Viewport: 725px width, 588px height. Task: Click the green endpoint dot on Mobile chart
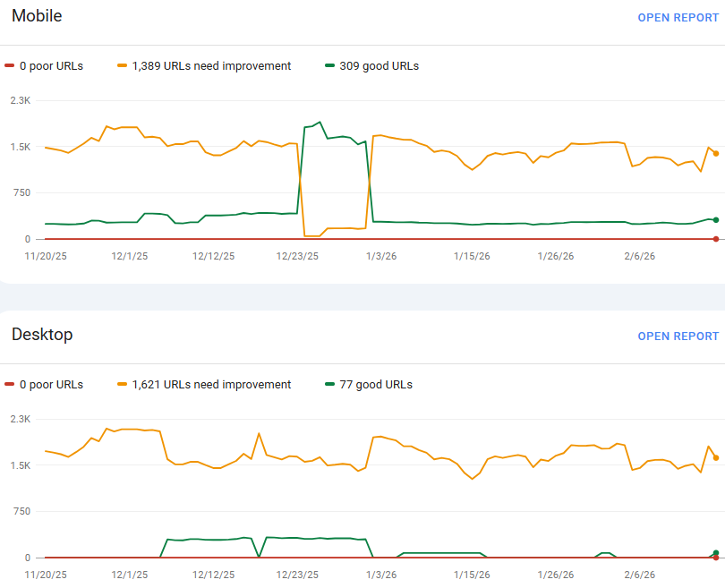716,220
